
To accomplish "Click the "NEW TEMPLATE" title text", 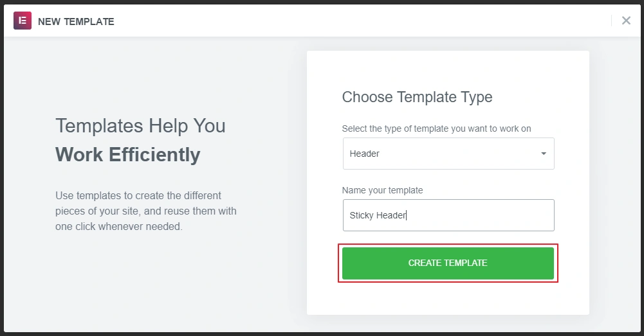I will [x=76, y=22].
